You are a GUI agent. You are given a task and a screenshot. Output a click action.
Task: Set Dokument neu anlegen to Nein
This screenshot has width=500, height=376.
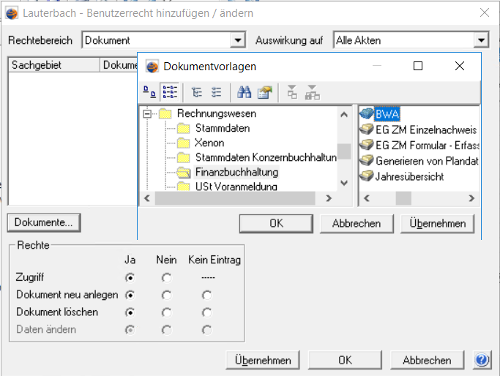tap(166, 295)
